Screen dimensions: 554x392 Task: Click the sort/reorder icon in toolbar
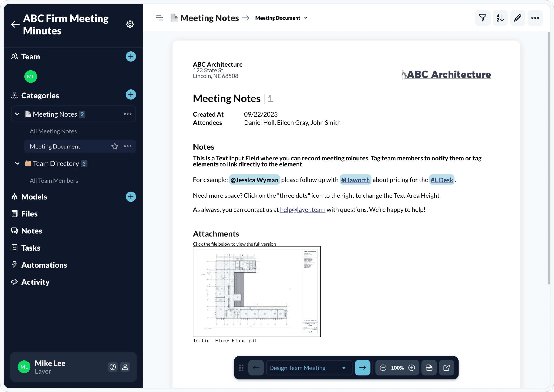coord(500,18)
